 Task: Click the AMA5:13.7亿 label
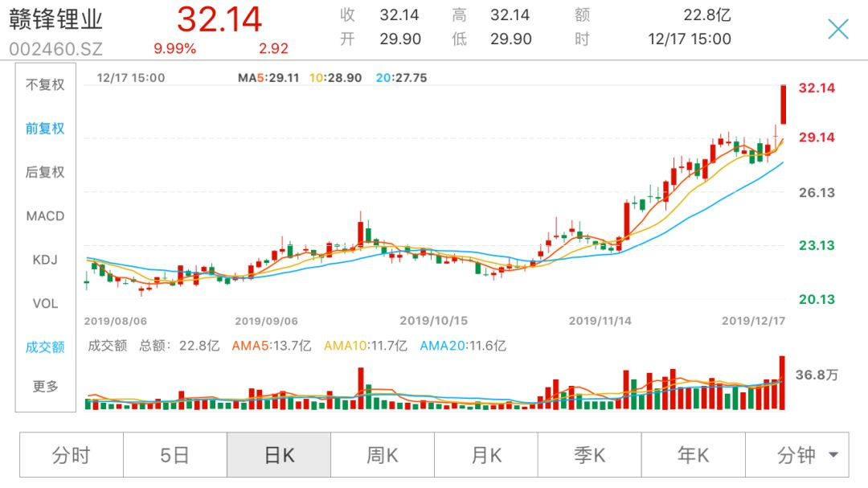pos(272,347)
